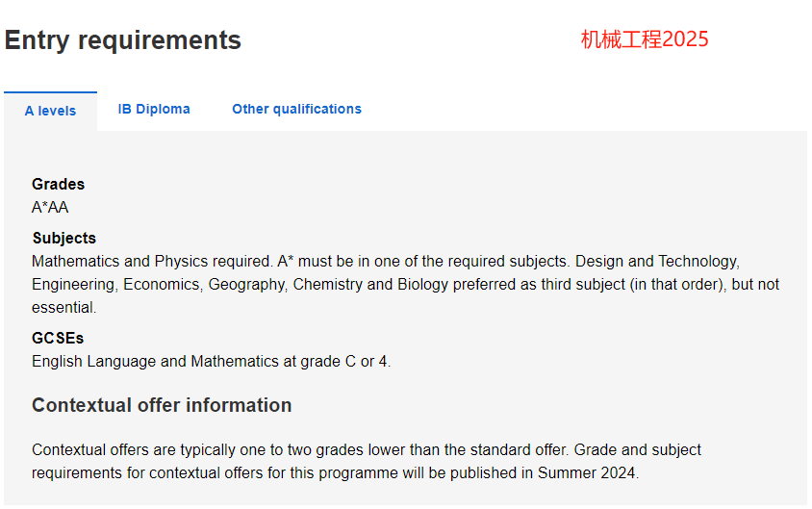Open the Other qualifications tab
Viewport: 812px width, 509px height.
[x=296, y=110]
